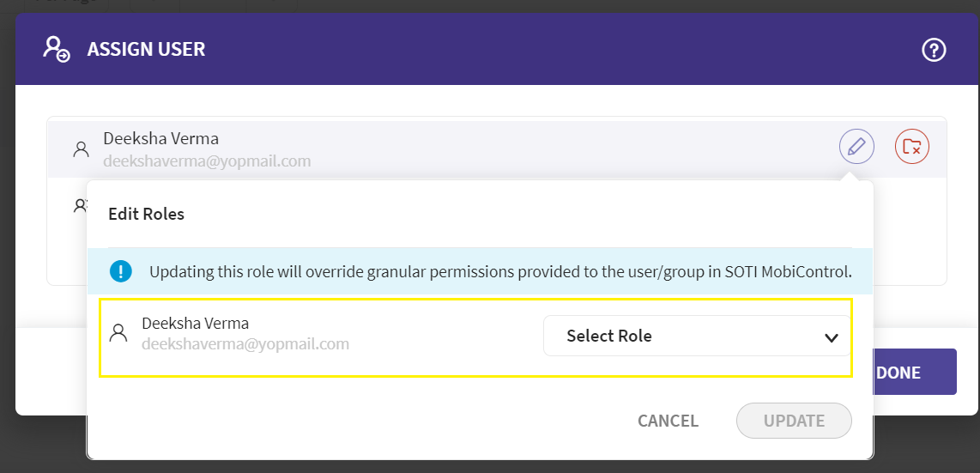980x473 pixels.
Task: Edit roles using the pencil icon
Action: point(856,147)
